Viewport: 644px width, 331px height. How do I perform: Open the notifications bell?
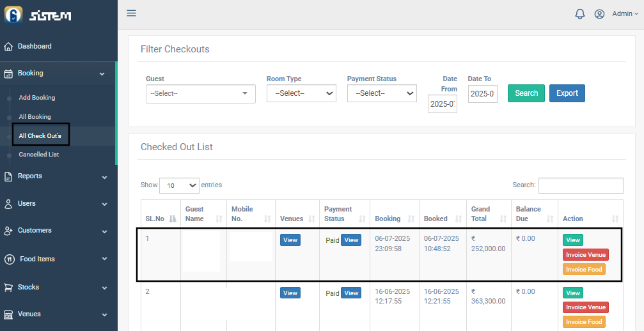(580, 14)
